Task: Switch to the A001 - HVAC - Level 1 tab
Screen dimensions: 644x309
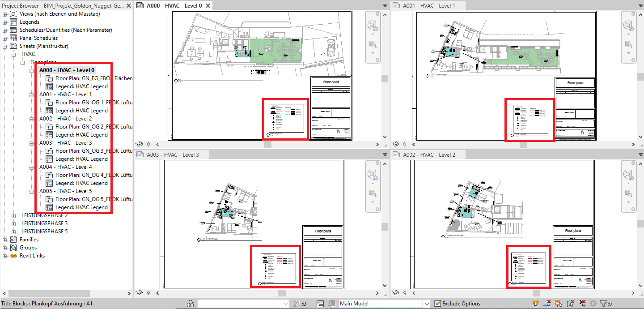Action: tap(429, 5)
